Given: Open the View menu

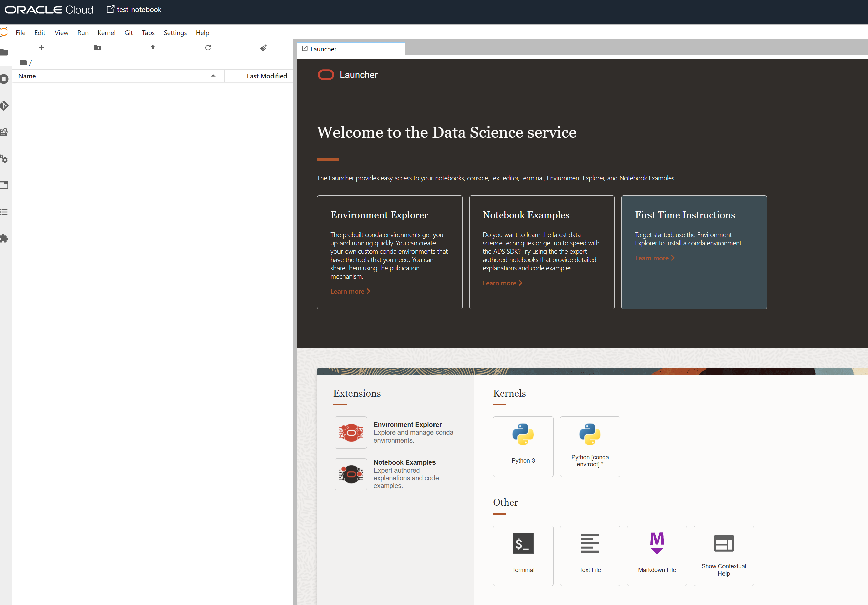Looking at the screenshot, I should pos(61,33).
